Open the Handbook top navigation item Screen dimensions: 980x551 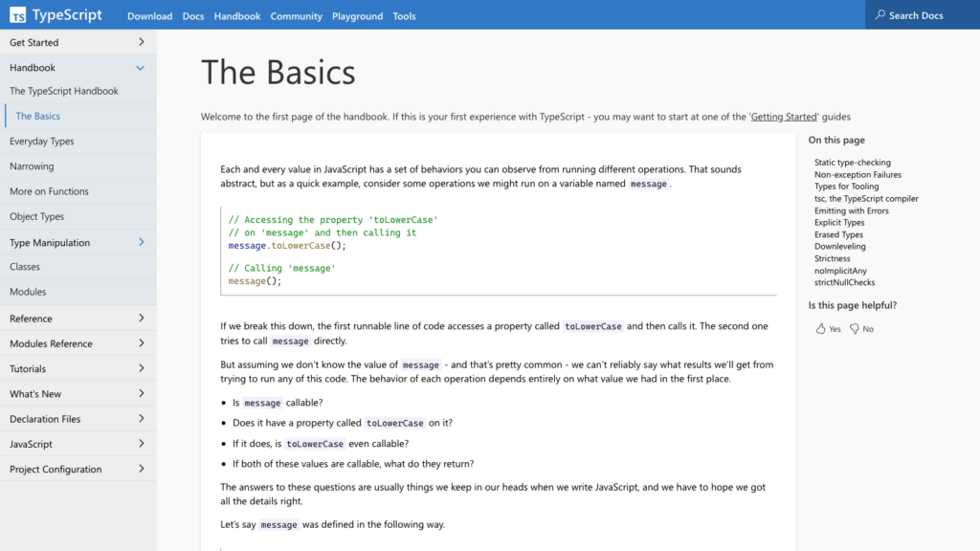(237, 16)
